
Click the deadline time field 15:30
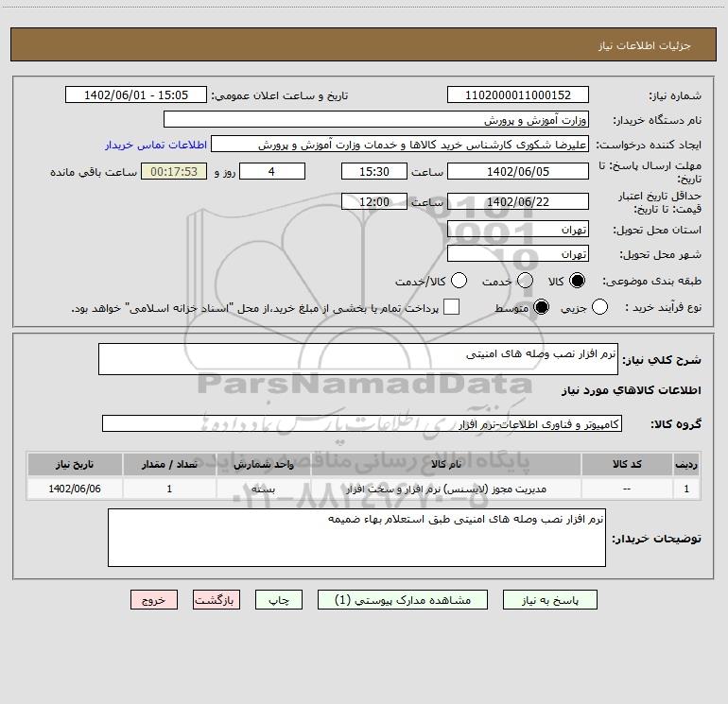point(374,172)
